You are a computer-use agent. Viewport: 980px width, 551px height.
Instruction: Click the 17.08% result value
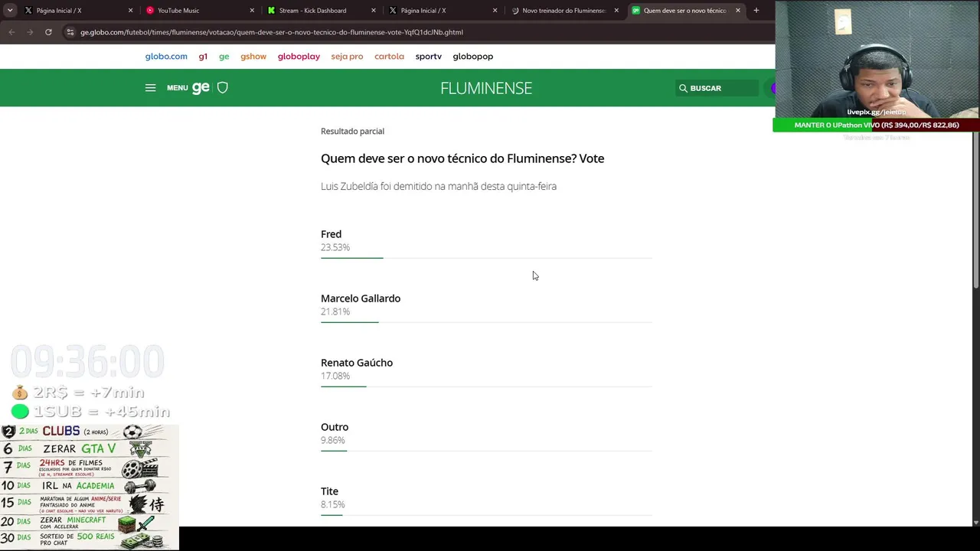point(335,377)
